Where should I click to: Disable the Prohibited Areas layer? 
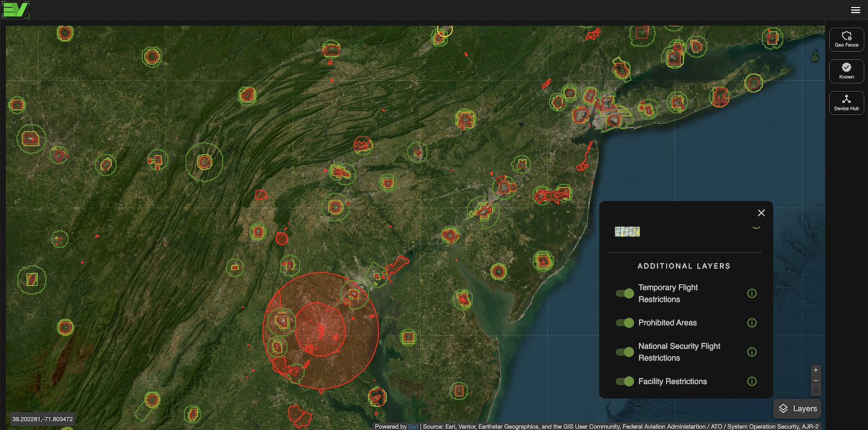coord(625,323)
